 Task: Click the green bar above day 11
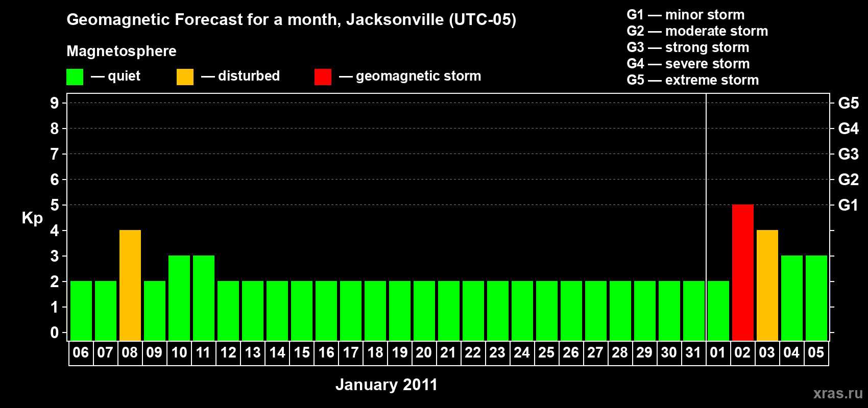204,298
